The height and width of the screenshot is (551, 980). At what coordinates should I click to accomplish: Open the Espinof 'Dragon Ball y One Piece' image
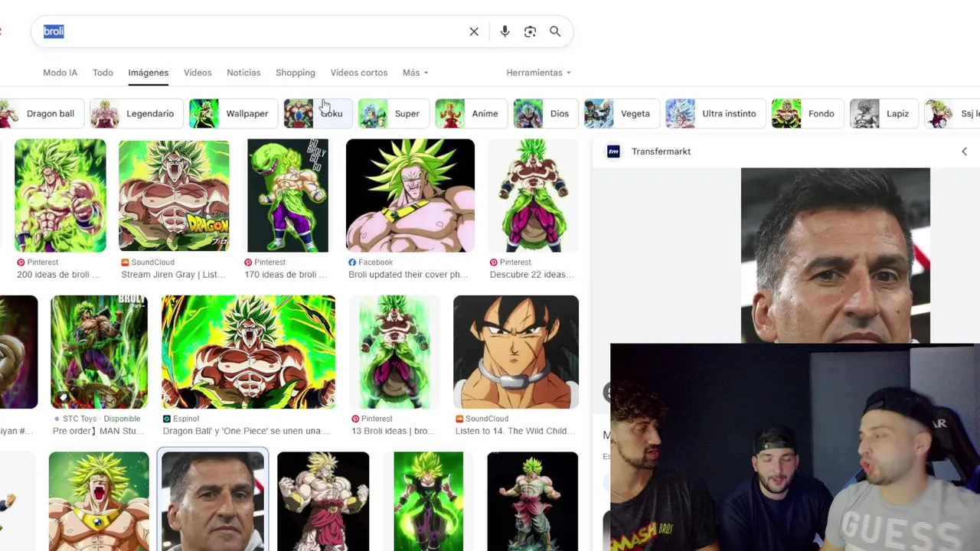[248, 352]
